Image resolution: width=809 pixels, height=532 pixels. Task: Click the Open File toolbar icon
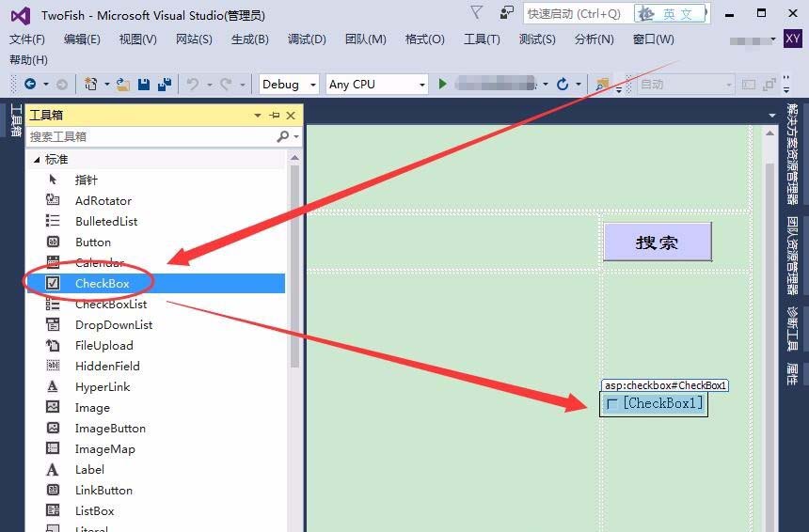point(123,84)
